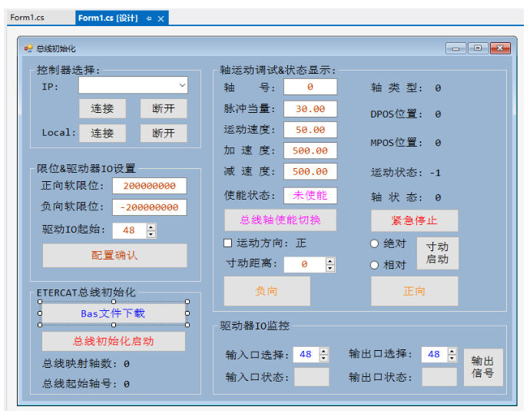The width and height of the screenshot is (530, 420).
Task: Select the 限位&驱动器IO设置 group box title
Action: (86, 169)
